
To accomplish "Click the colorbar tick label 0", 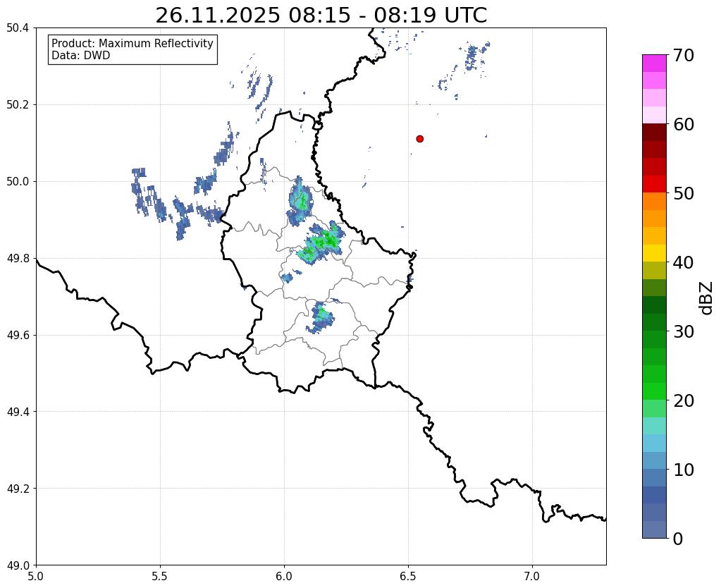I will tap(678, 539).
